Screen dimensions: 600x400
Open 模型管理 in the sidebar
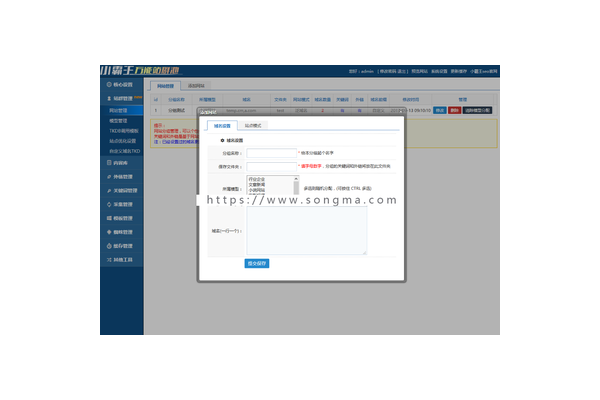click(121, 118)
